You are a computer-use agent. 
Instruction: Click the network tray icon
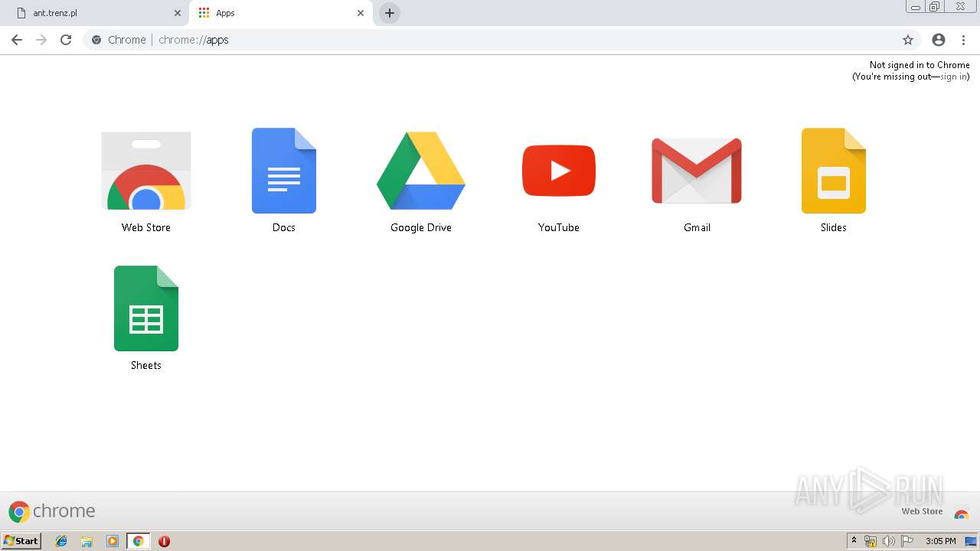(x=871, y=541)
